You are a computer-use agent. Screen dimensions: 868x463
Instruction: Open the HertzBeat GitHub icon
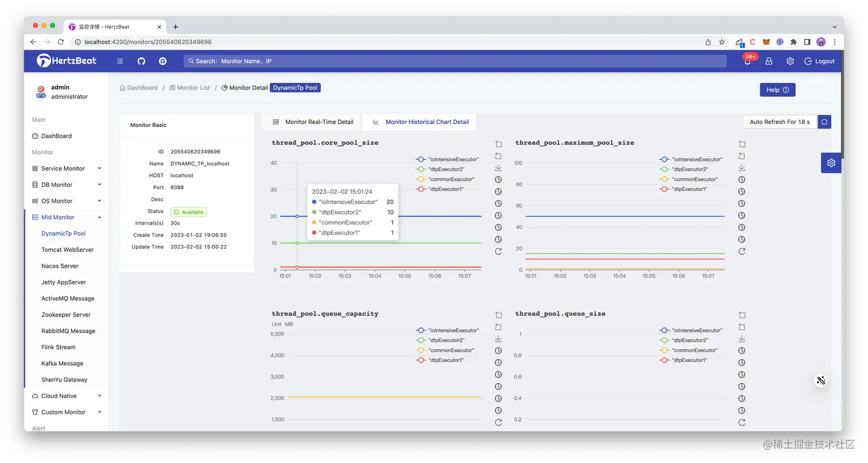coord(141,61)
